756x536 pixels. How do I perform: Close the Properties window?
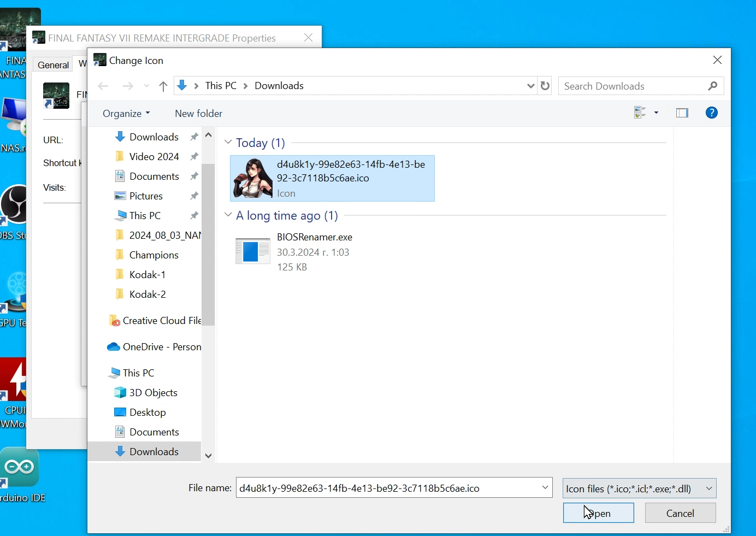[309, 38]
